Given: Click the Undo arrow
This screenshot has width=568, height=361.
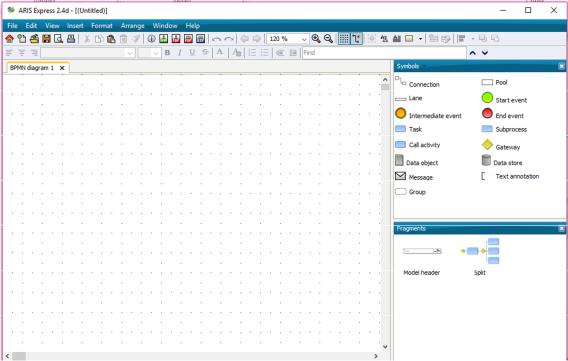Looking at the screenshot, I should pos(217,39).
